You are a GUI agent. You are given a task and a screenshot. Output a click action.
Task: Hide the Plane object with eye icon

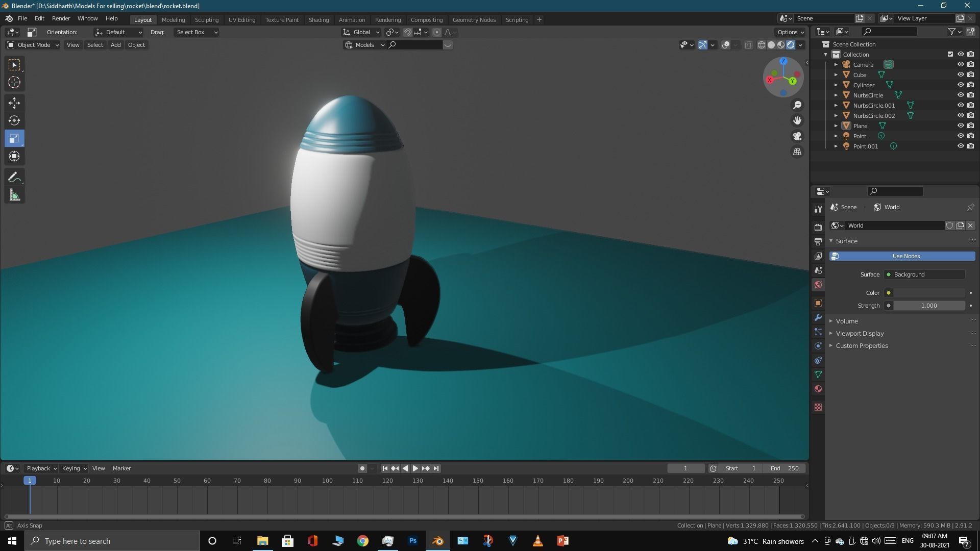coord(960,126)
